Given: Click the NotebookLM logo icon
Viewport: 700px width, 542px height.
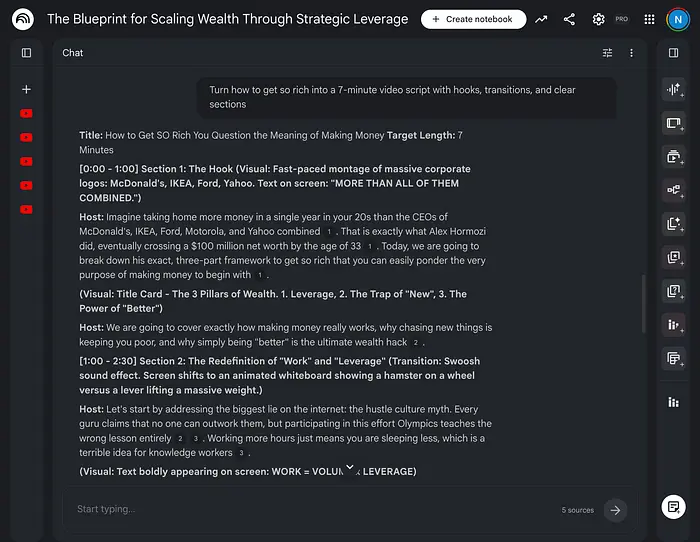Looking at the screenshot, I should coord(23,19).
